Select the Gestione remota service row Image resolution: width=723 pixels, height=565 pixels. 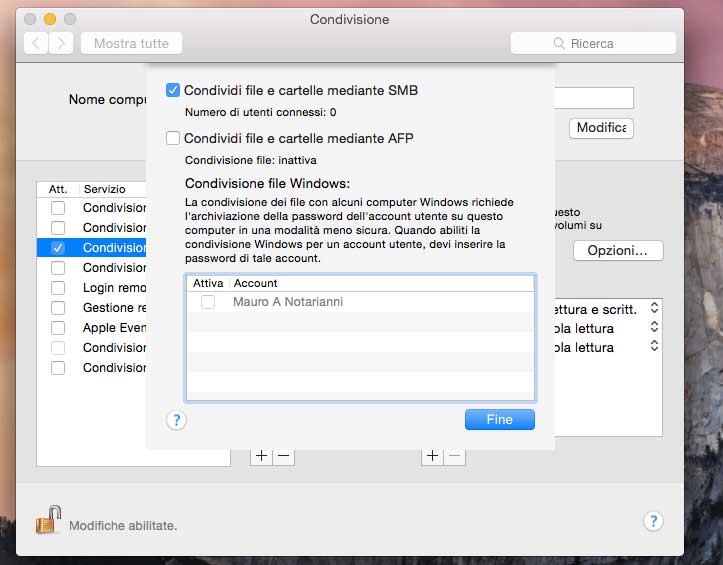92,308
